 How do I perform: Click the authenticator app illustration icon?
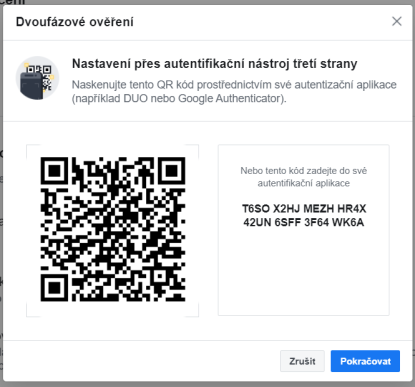pyautogui.click(x=37, y=78)
